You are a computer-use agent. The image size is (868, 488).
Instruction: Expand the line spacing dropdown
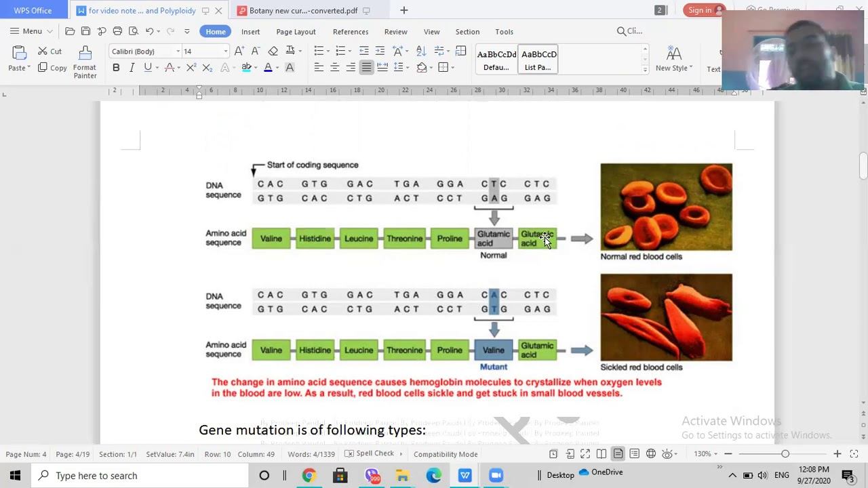coord(407,67)
